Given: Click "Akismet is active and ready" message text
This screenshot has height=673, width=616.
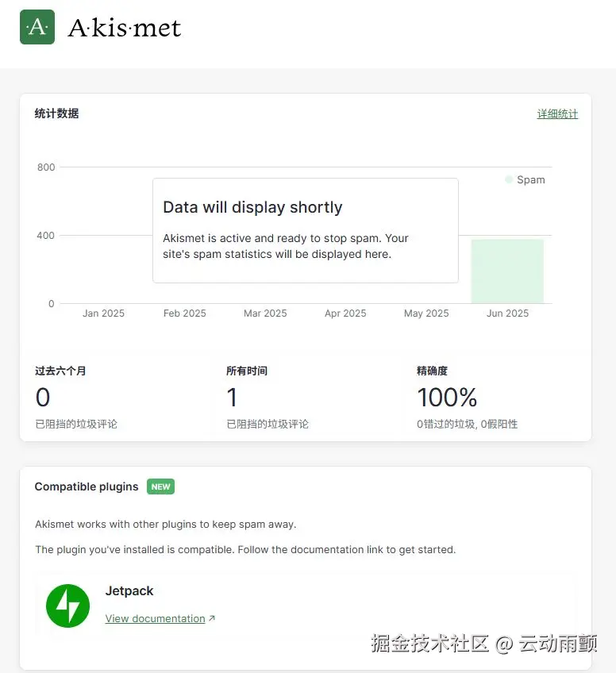Looking at the screenshot, I should tap(286, 246).
